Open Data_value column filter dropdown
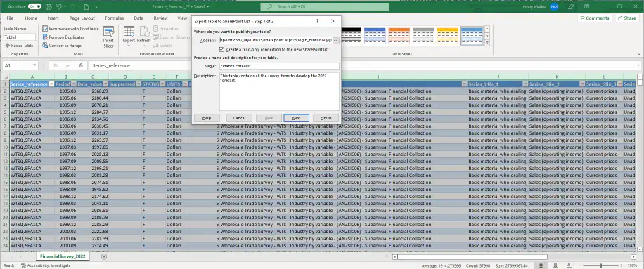This screenshot has height=269, width=644. point(105,84)
